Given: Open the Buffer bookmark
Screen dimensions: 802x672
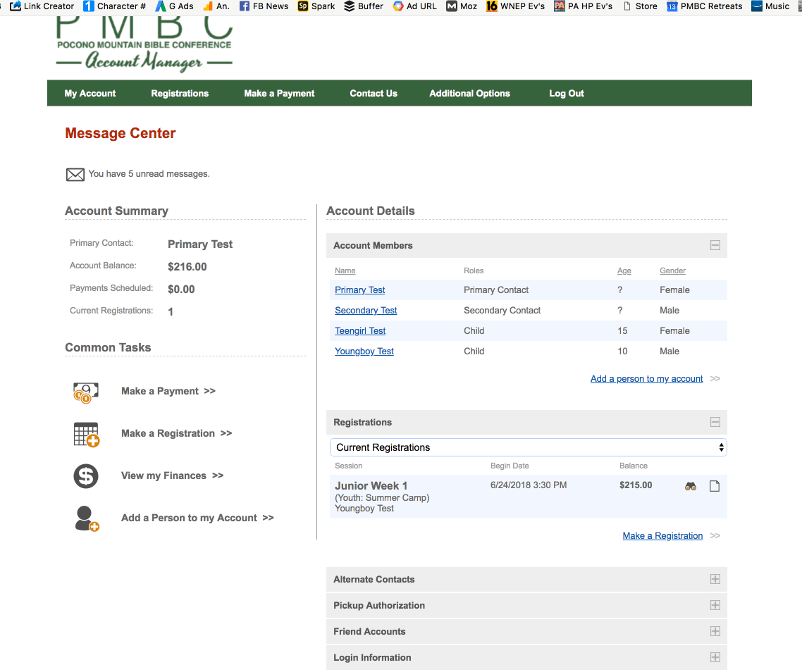Looking at the screenshot, I should click(364, 6).
